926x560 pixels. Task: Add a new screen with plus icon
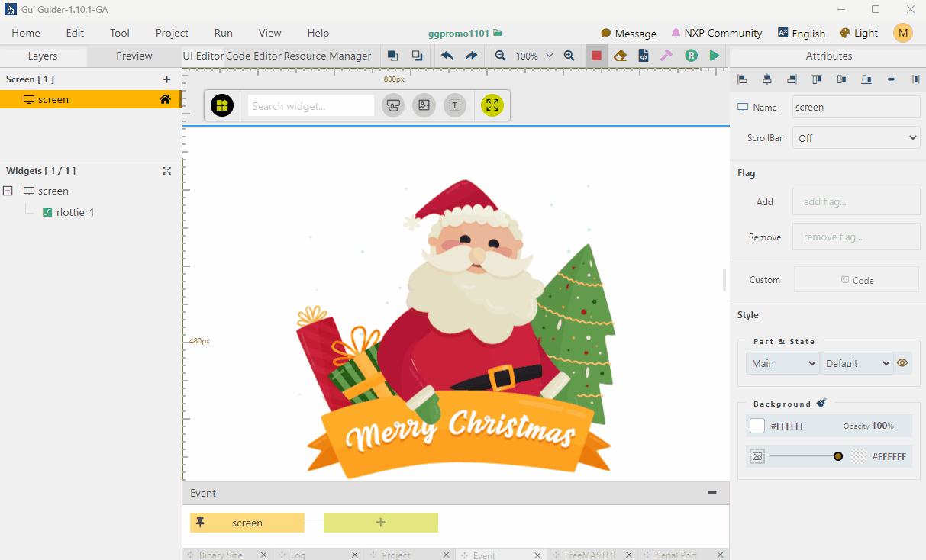[x=166, y=79]
